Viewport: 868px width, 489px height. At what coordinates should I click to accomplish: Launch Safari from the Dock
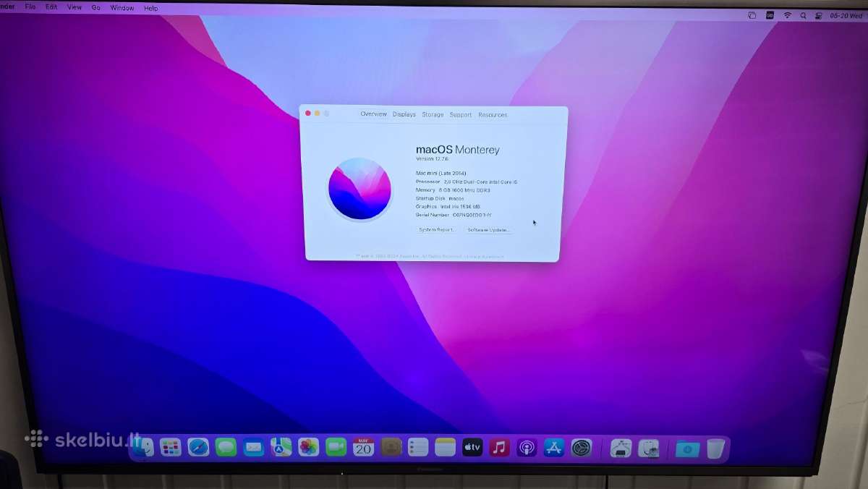198,447
